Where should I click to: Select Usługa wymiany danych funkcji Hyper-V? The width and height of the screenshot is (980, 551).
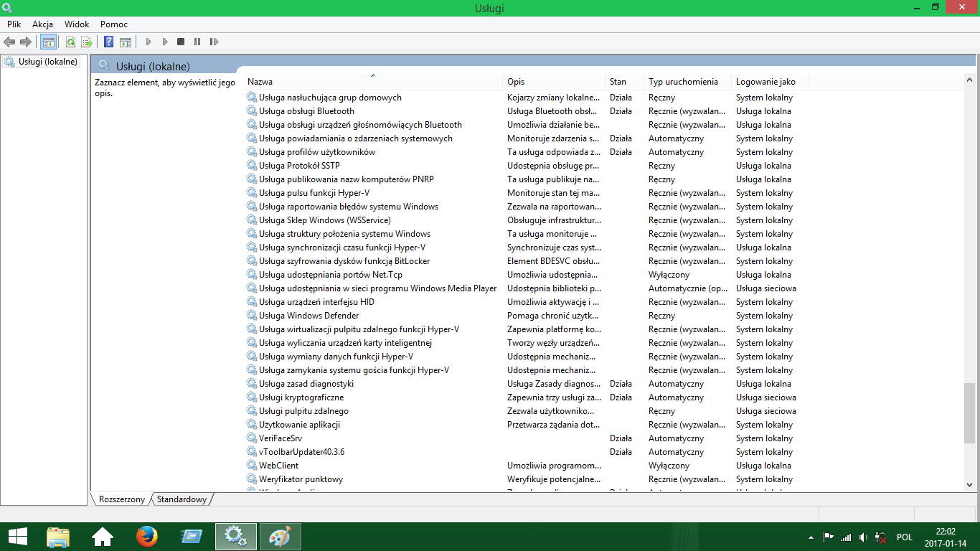527,357
